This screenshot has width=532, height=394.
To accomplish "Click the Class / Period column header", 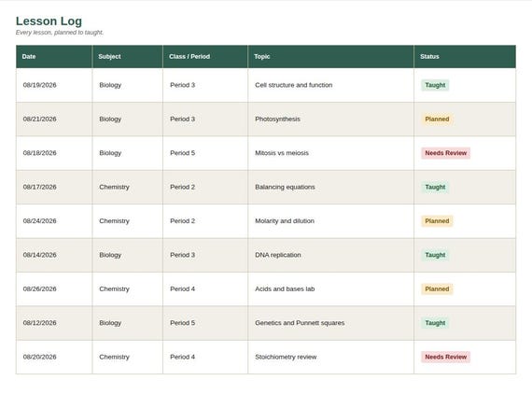I will (x=205, y=57).
